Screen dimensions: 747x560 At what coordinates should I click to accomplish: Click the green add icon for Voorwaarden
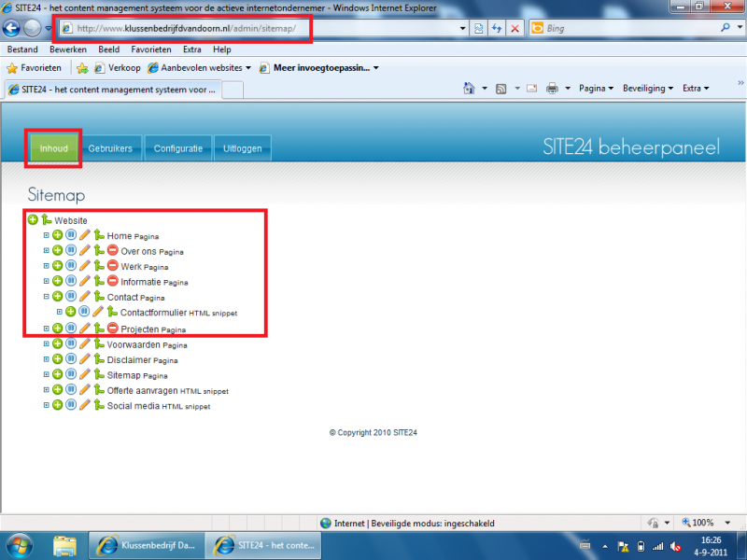click(x=57, y=344)
